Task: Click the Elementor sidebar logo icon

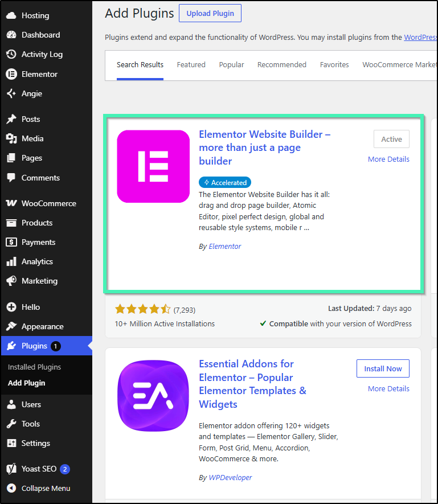Action: [x=11, y=74]
